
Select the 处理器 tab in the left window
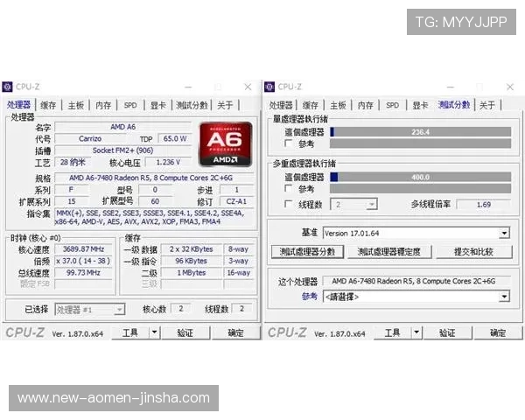(18, 105)
